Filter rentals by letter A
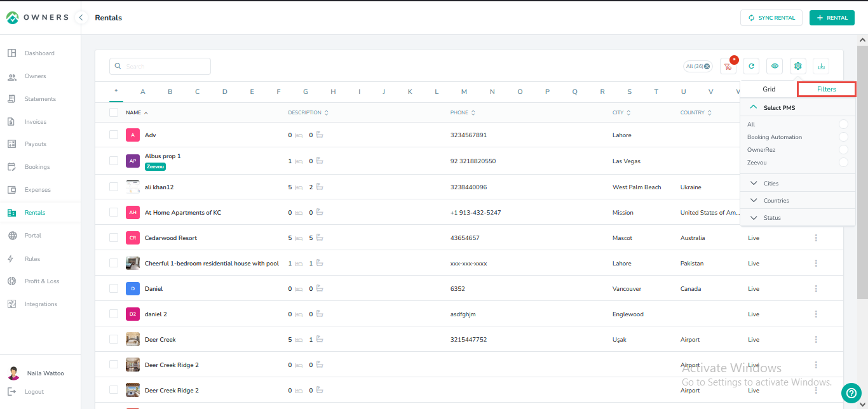 (x=143, y=91)
